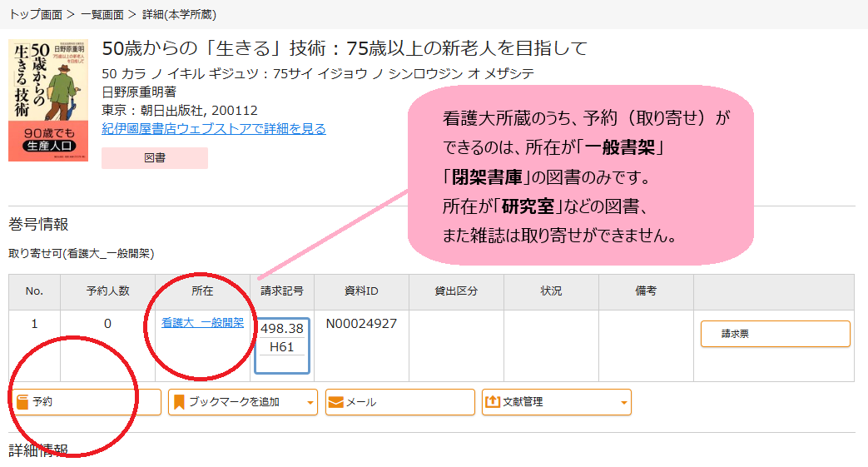Click the 取り寄せ可(看護大_一般開架) text
Screen dimensions: 868x467
click(x=82, y=254)
